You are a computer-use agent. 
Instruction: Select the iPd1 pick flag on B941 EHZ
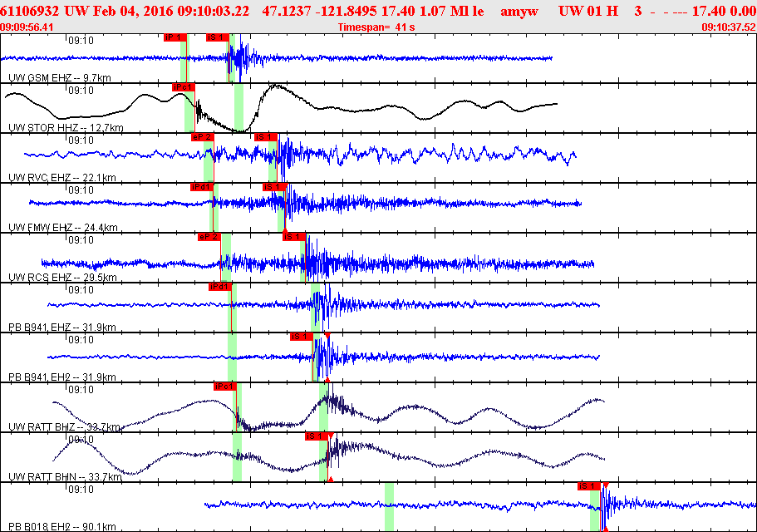point(219,287)
